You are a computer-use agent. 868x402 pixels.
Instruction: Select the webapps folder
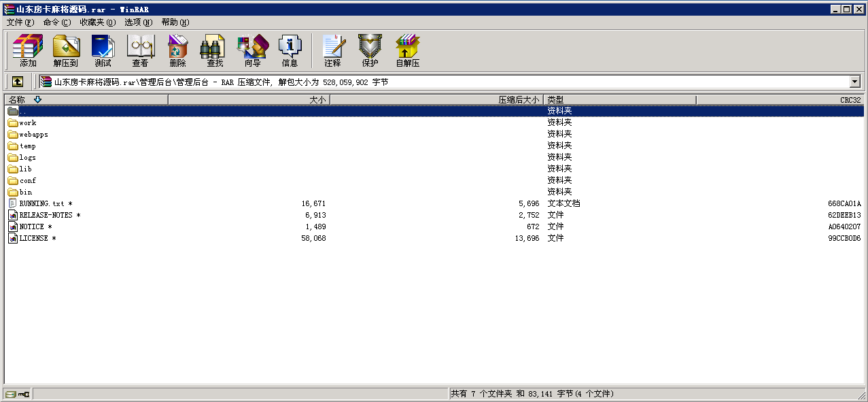[x=33, y=135]
